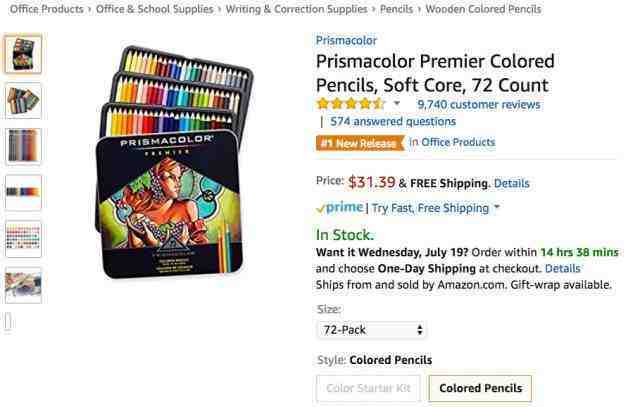The width and height of the screenshot is (640, 407).
Task: Open the Prismacolor brand link
Action: tap(346, 41)
